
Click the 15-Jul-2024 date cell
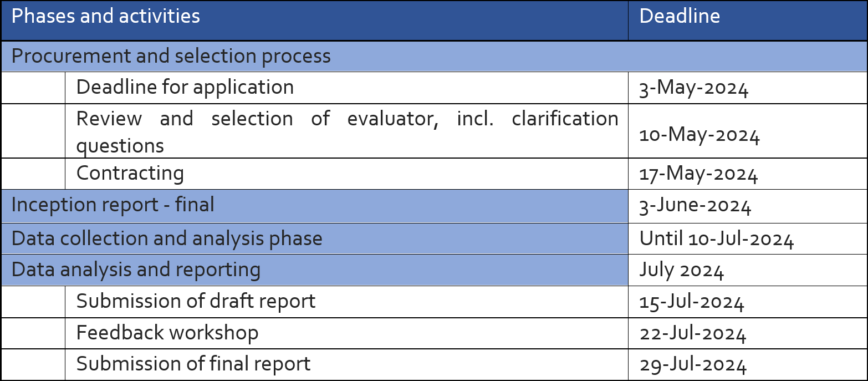[x=692, y=302]
